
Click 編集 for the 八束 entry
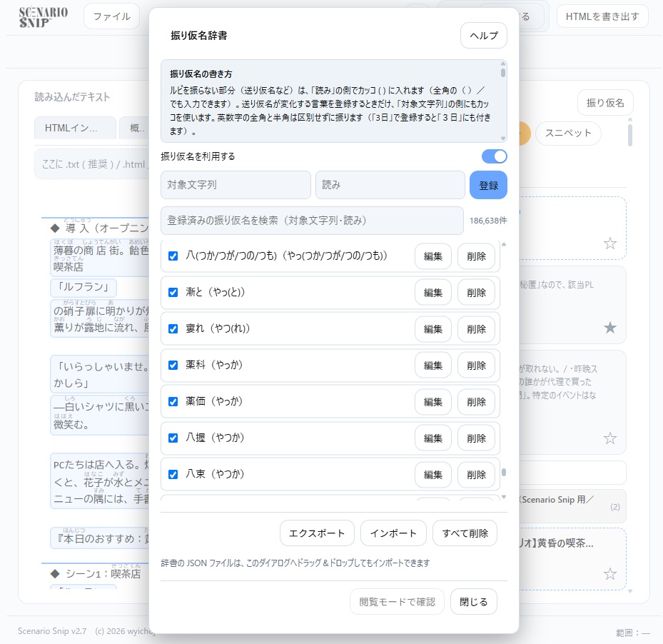click(x=433, y=475)
